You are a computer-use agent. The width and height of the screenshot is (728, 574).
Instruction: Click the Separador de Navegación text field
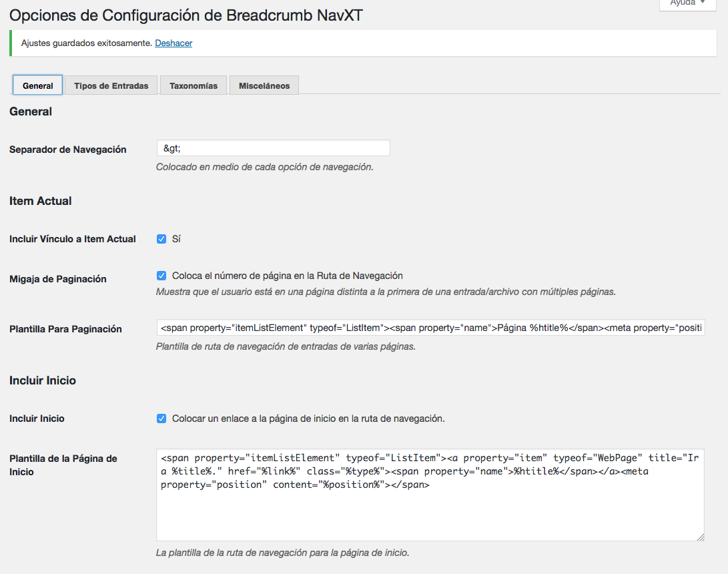pyautogui.click(x=273, y=148)
